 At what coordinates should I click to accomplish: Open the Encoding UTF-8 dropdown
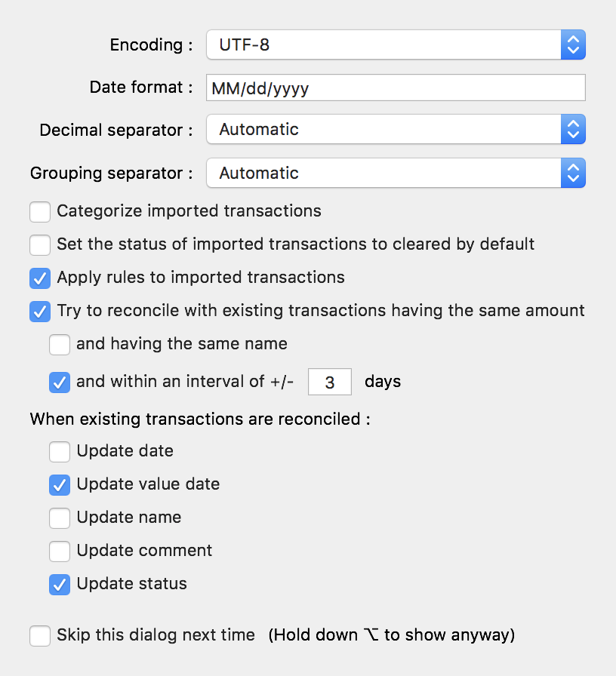(x=396, y=45)
